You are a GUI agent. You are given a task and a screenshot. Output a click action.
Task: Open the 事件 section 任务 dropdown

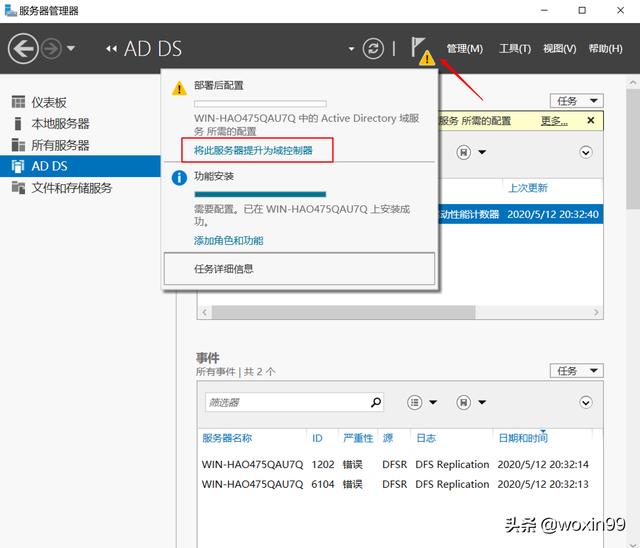576,371
